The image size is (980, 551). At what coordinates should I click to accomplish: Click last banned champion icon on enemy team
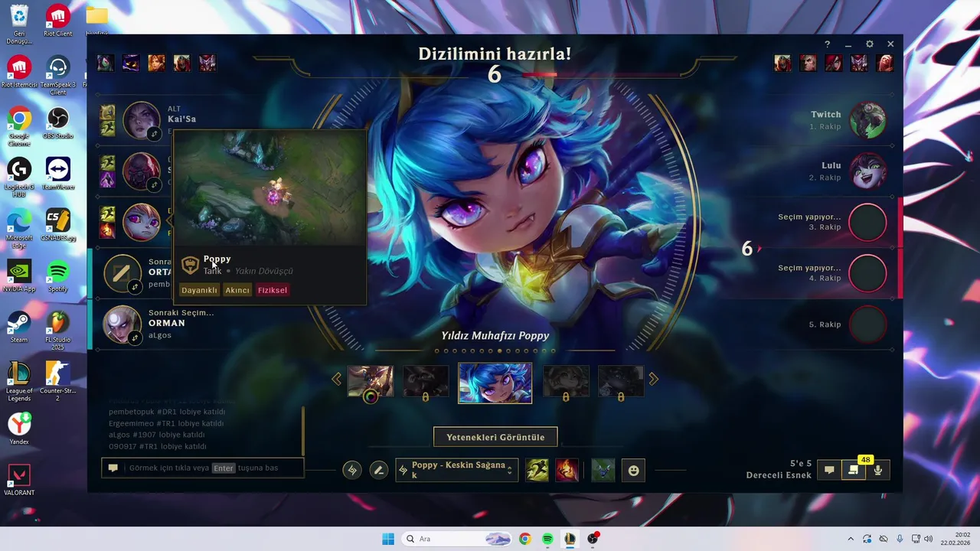[885, 63]
